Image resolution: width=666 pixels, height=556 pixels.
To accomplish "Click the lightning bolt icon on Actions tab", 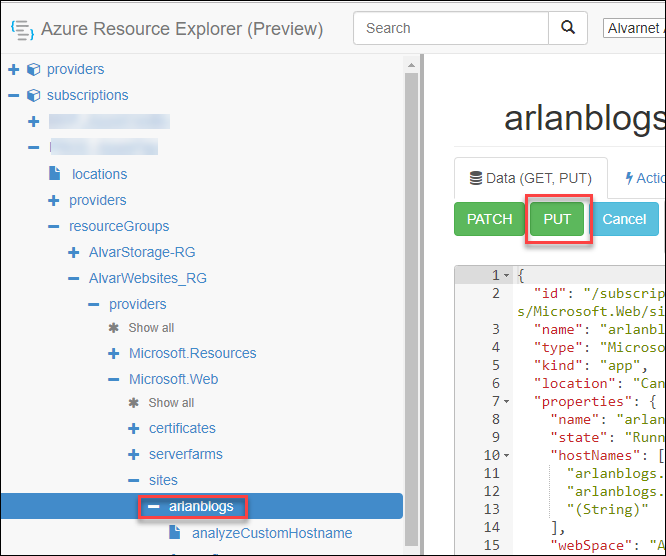I will [x=629, y=178].
